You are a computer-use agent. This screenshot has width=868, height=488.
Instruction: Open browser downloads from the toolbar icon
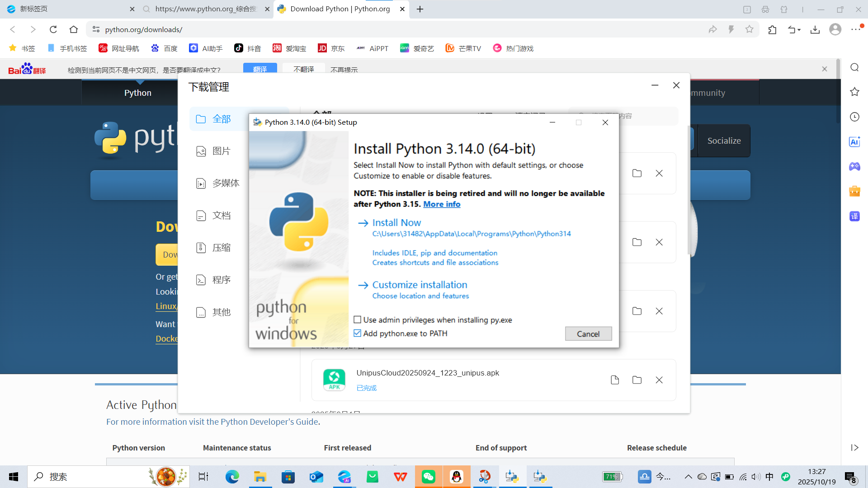coord(815,29)
